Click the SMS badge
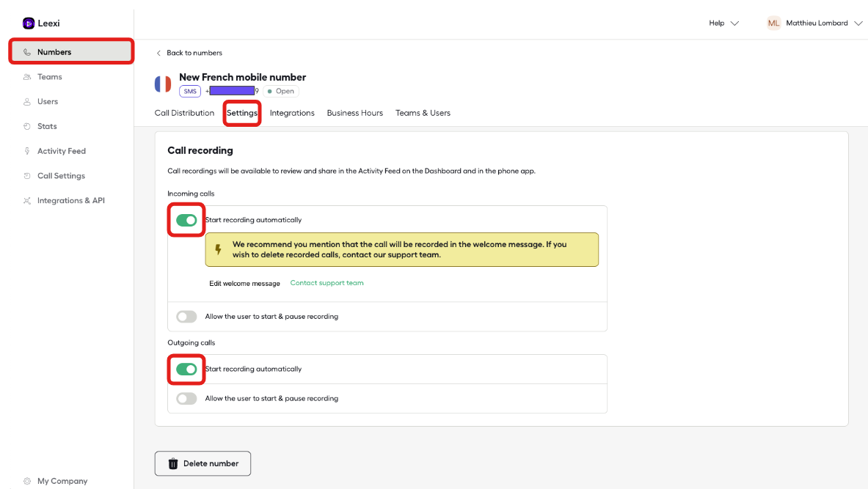This screenshot has width=868, height=489. point(190,91)
